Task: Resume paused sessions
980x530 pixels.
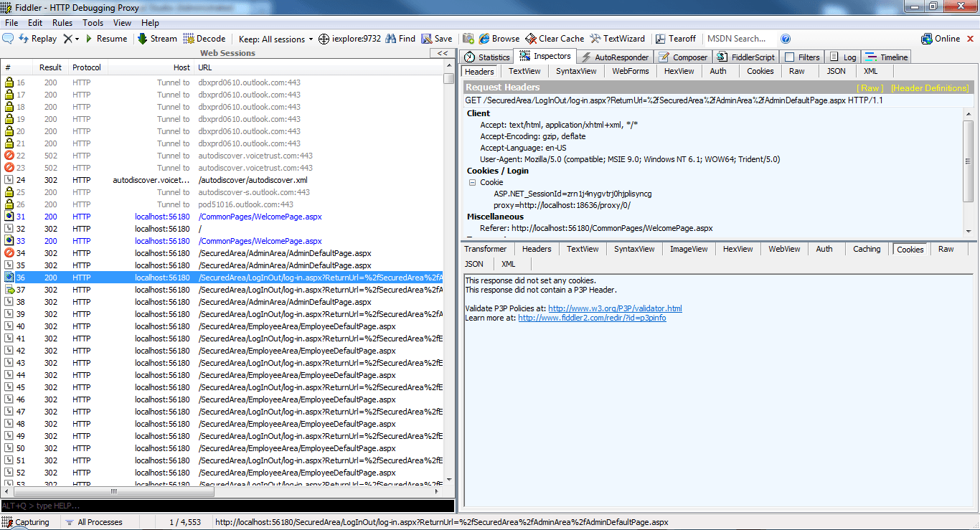Action: (x=105, y=39)
